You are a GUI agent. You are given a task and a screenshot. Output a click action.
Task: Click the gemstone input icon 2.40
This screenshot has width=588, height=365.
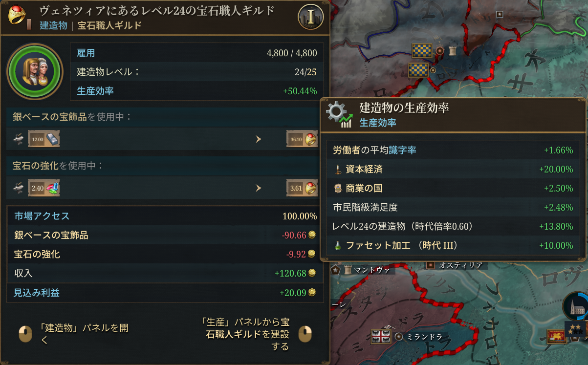click(x=44, y=188)
